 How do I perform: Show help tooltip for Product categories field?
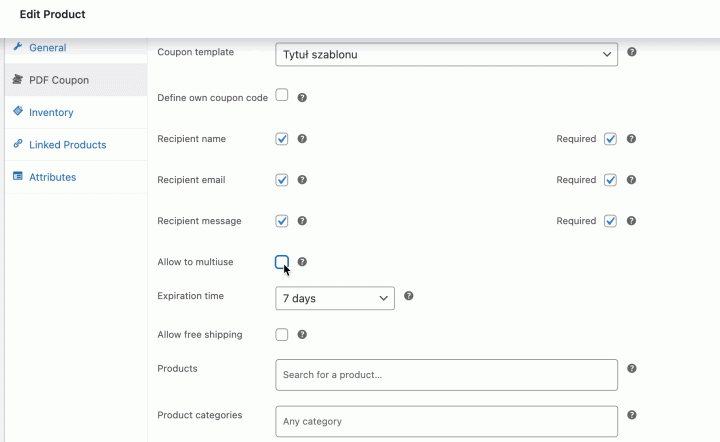632,415
